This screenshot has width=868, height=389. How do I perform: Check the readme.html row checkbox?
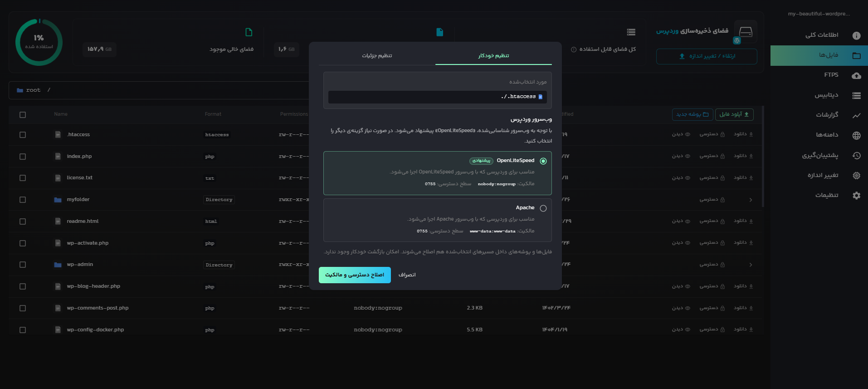click(x=23, y=222)
